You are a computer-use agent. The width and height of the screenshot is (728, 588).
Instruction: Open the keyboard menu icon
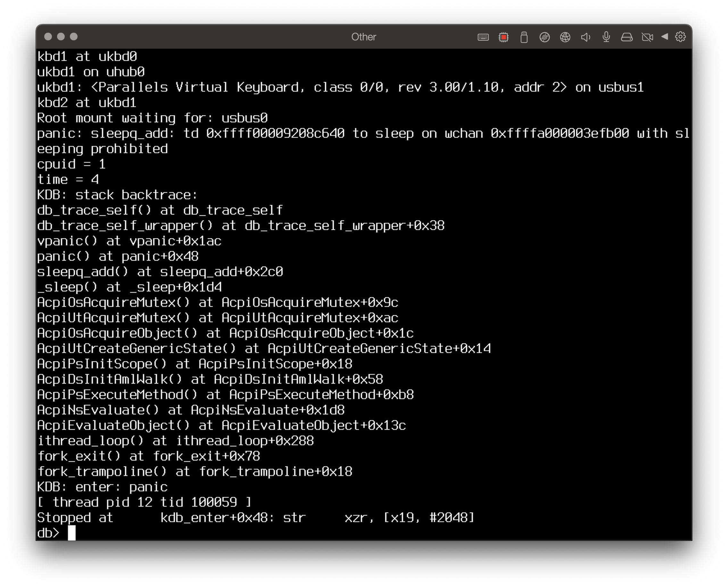coord(483,37)
